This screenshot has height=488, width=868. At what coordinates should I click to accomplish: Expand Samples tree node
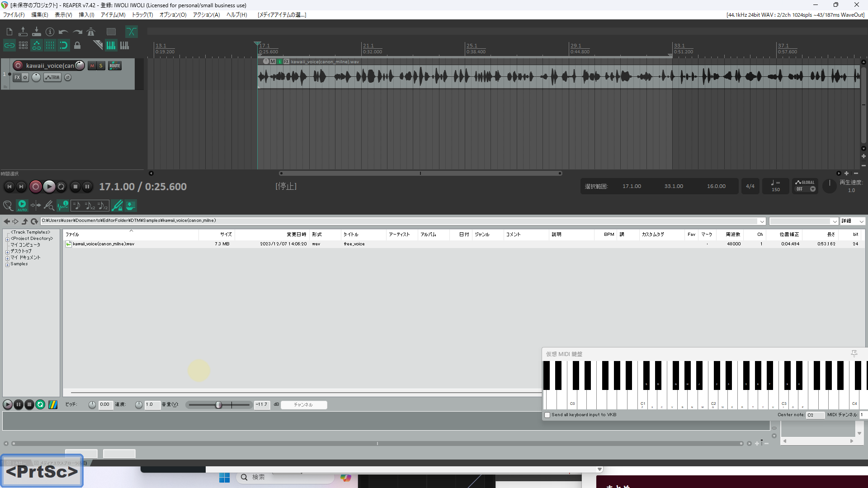pos(7,265)
